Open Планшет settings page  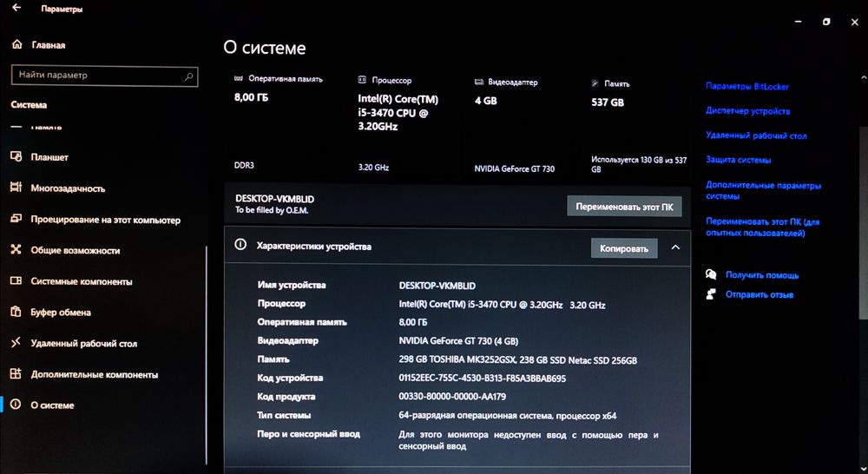(x=49, y=157)
